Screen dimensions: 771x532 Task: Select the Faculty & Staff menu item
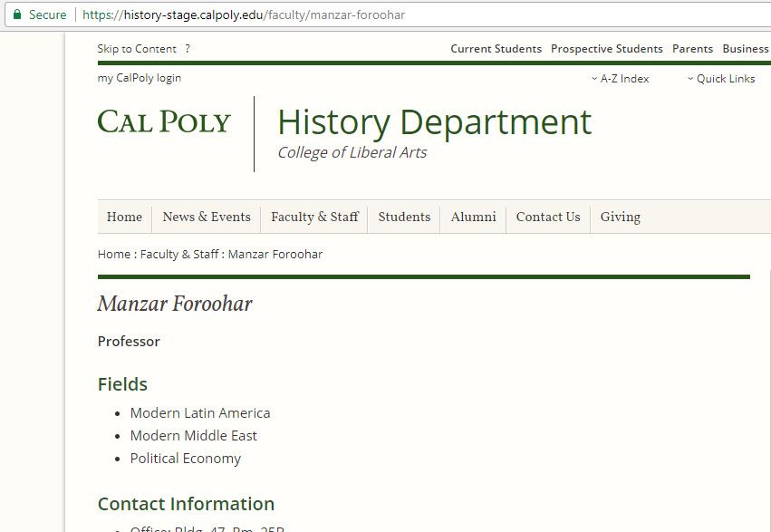tap(314, 218)
